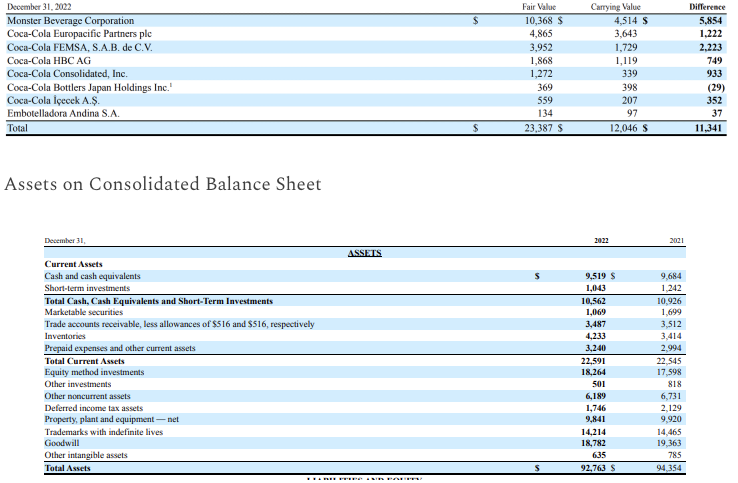738x483 pixels.
Task: Select the Monster Beverage Corporation row label
Action: click(x=71, y=21)
